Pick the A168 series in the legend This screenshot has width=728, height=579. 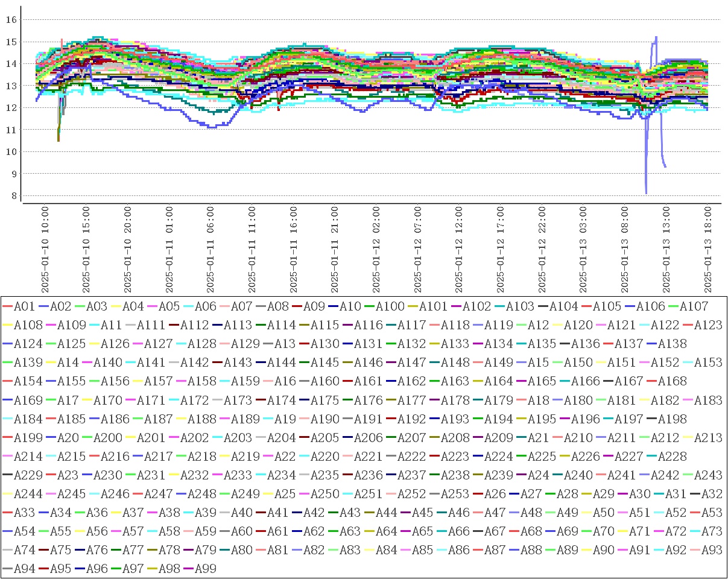(672, 381)
